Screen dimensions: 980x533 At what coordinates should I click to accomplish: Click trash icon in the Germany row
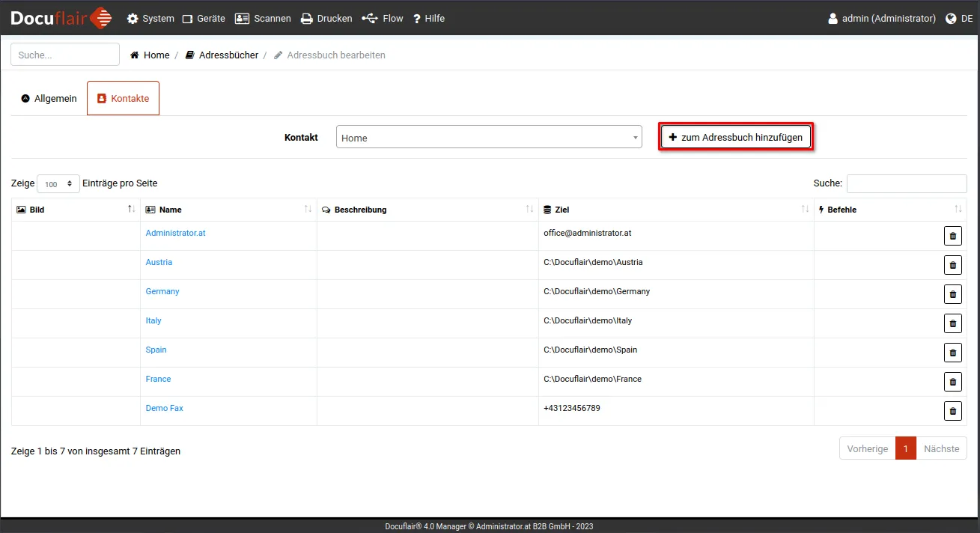click(952, 294)
